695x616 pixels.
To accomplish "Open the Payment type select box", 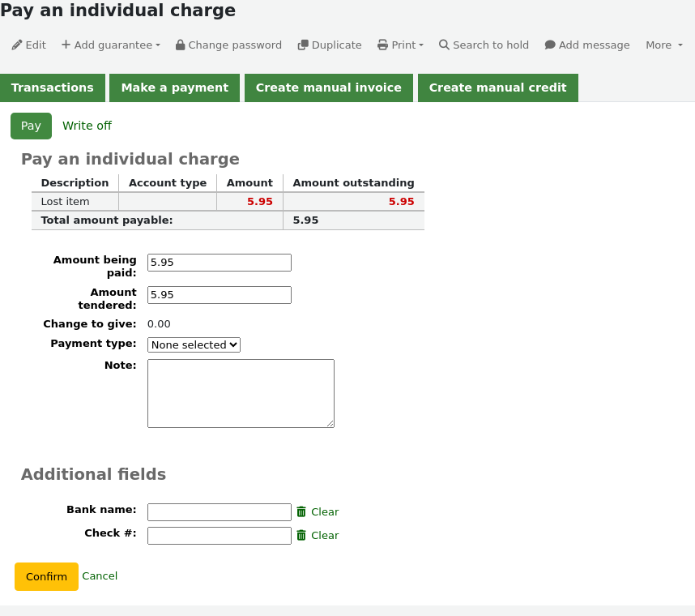I will 194,344.
